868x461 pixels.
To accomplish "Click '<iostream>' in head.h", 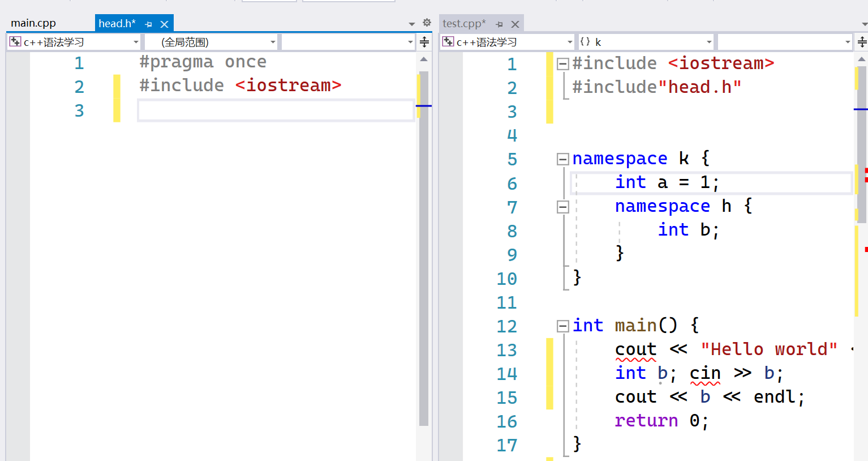I will (x=289, y=86).
